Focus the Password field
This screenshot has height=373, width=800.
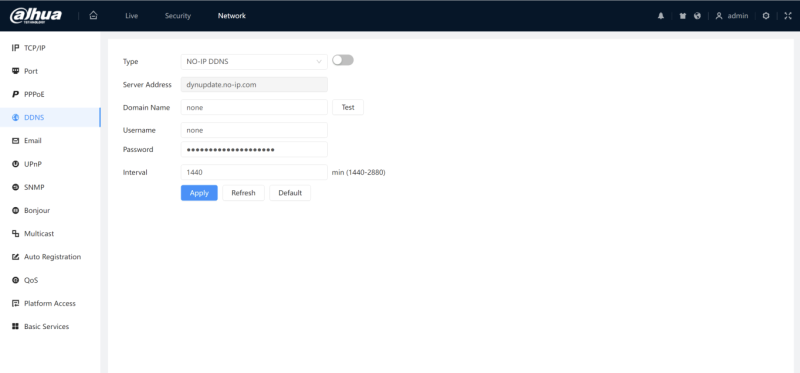(254, 150)
